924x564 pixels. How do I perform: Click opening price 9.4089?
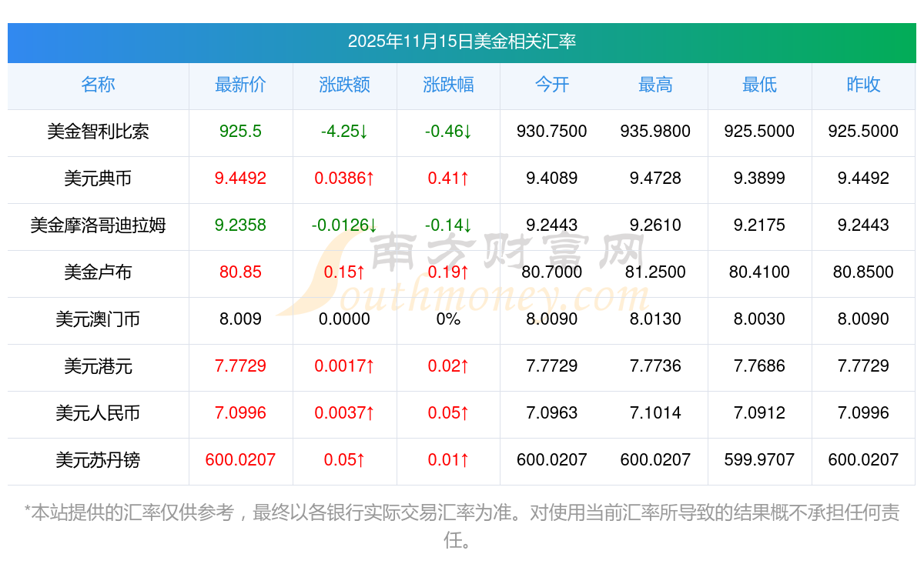[552, 179]
